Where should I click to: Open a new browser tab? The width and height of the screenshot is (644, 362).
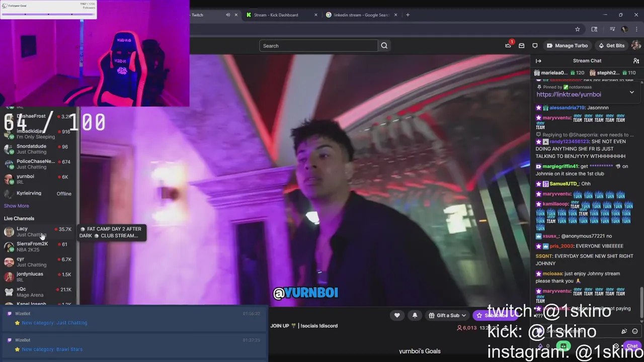pyautogui.click(x=408, y=15)
